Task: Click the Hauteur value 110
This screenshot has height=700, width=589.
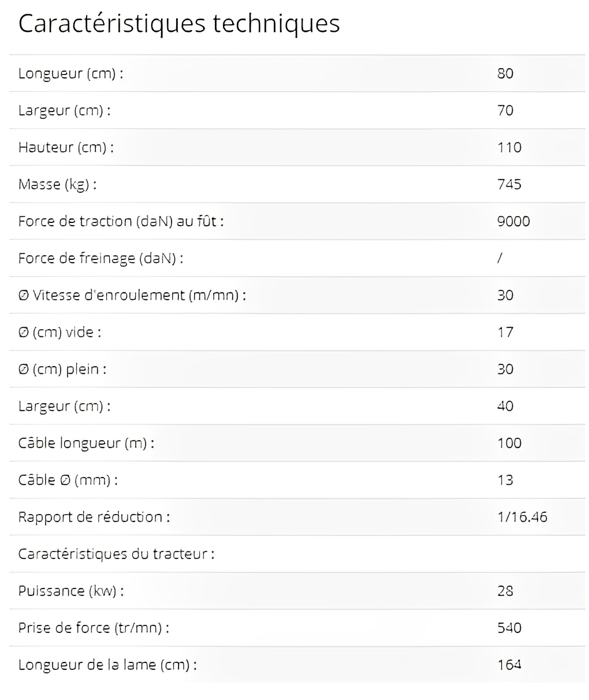Action: pos(509,148)
